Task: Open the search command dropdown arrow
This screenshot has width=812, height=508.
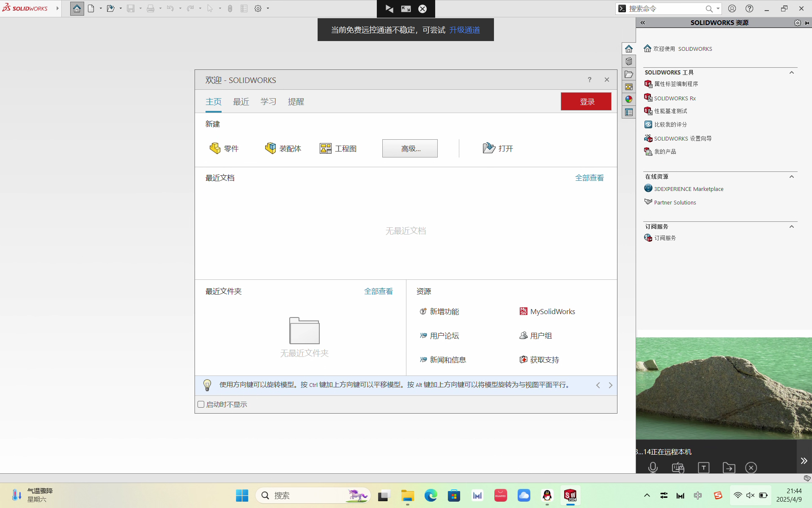Action: (718, 8)
